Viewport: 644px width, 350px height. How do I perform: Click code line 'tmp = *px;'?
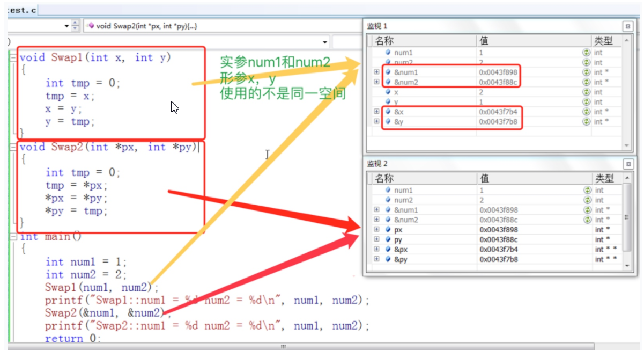click(76, 186)
